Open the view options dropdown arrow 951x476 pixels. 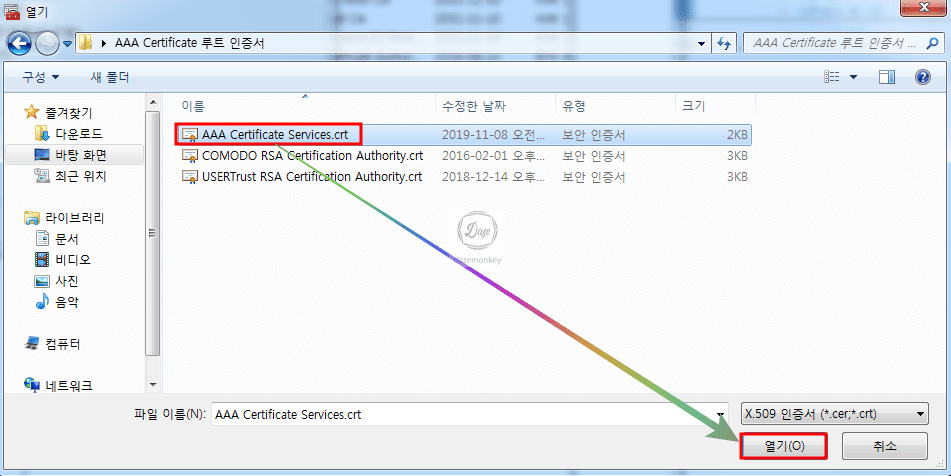pos(853,77)
